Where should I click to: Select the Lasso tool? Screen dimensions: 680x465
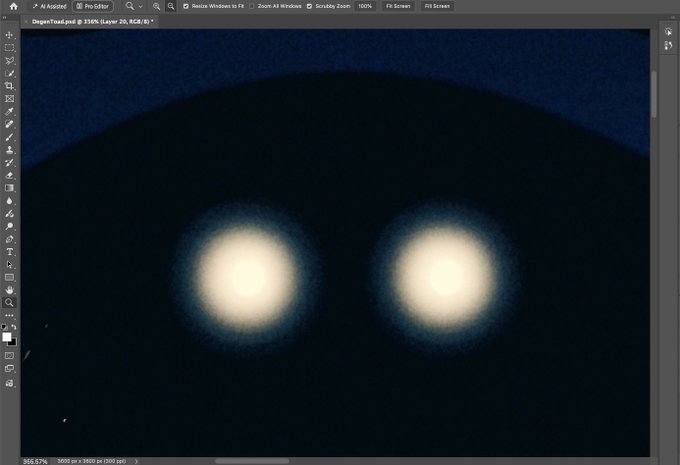click(x=9, y=60)
